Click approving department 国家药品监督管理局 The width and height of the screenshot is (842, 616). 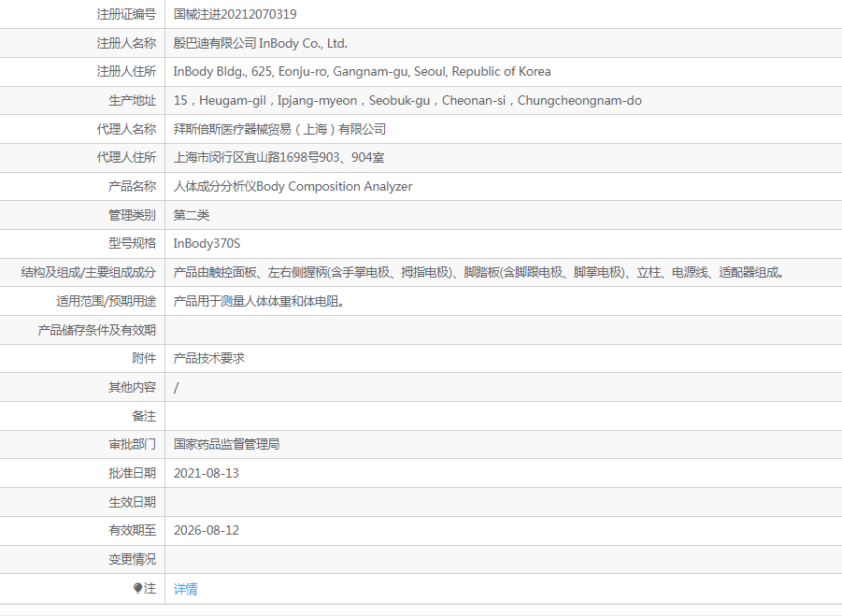[226, 444]
